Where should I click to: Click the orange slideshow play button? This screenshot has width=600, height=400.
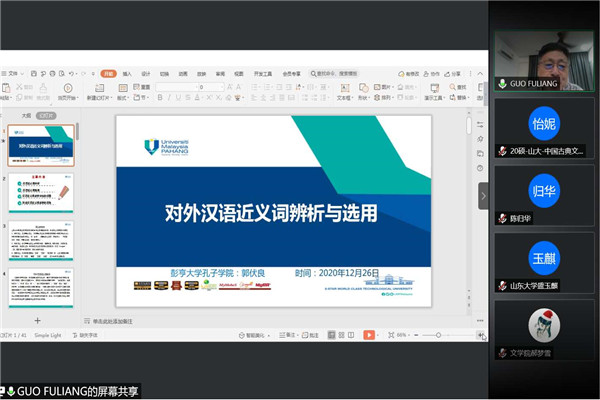369,334
